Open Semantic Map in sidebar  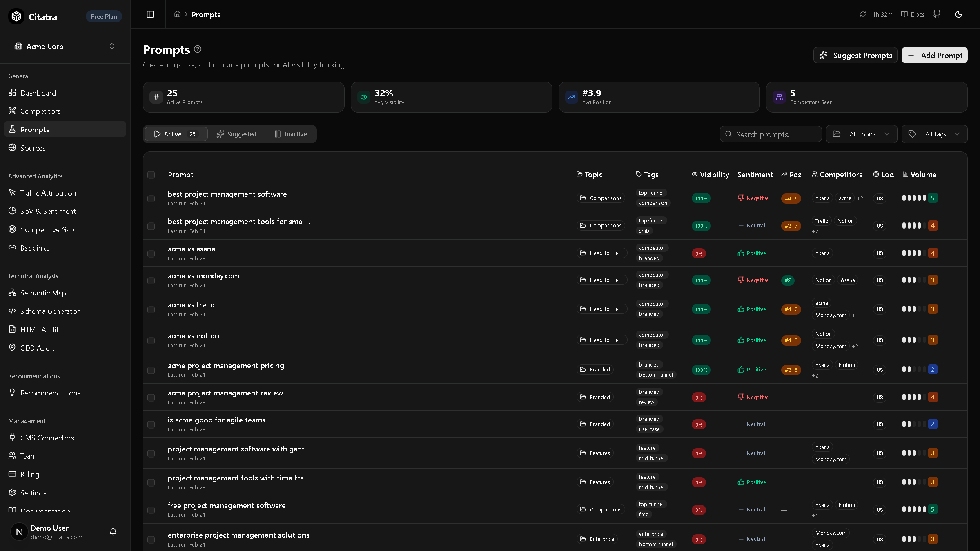pos(43,293)
